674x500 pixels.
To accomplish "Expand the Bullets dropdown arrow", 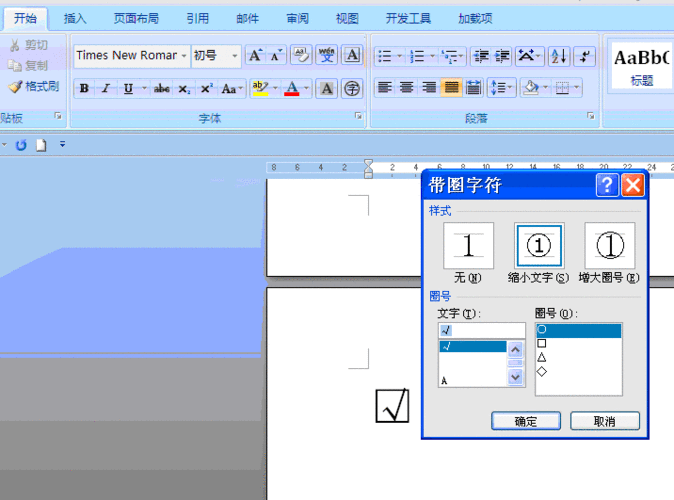I will [x=399, y=56].
